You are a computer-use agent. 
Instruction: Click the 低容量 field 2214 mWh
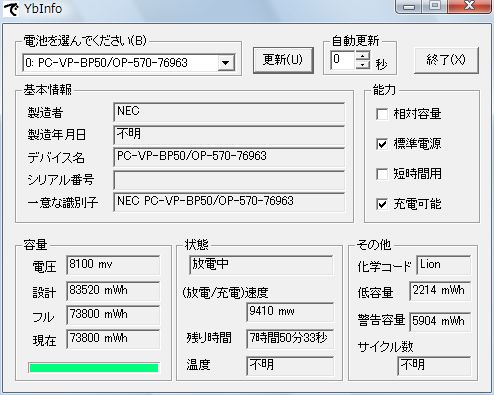tap(440, 291)
